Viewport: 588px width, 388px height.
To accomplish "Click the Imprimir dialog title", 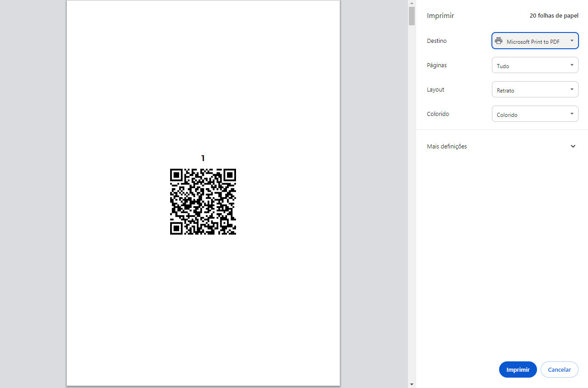I will coord(440,16).
